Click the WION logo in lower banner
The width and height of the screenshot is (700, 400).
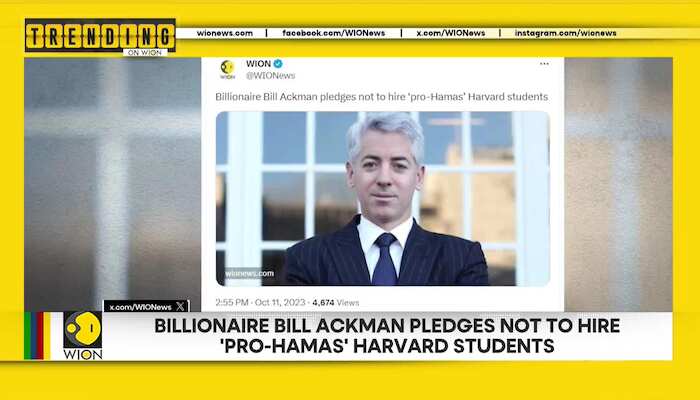click(x=83, y=336)
